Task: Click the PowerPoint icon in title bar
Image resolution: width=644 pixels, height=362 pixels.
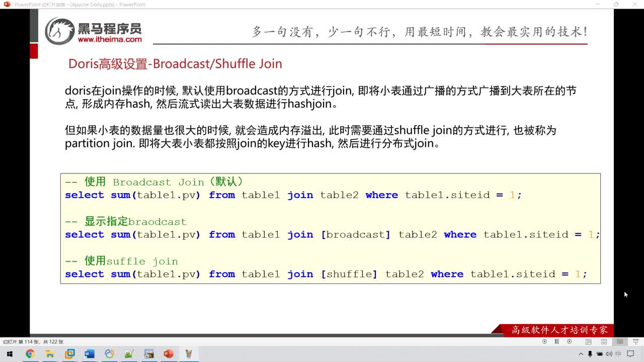Action: click(7, 5)
